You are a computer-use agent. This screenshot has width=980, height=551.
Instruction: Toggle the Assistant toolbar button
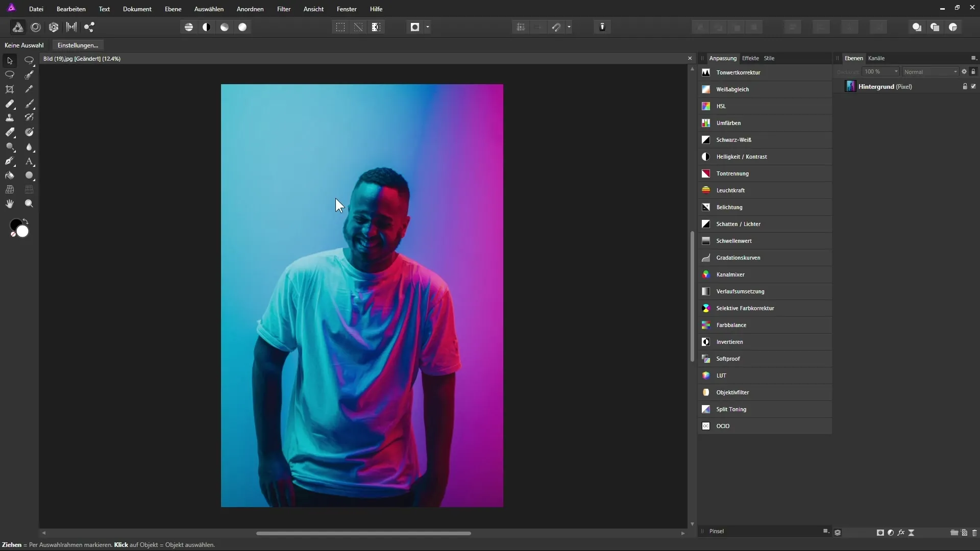(602, 27)
